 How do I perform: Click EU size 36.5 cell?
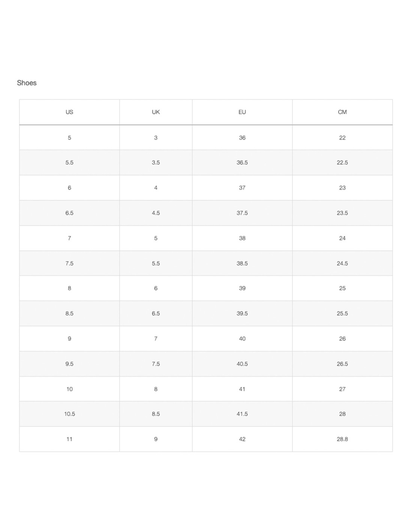click(x=242, y=163)
